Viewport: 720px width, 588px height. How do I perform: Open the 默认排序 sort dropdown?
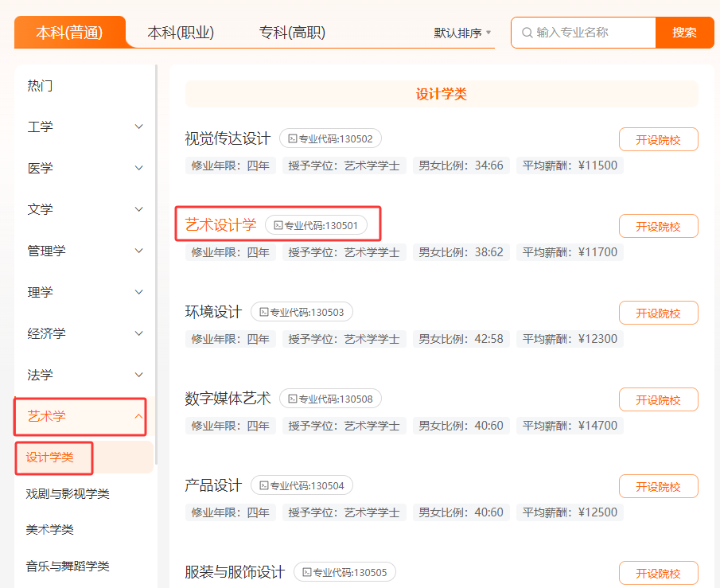tap(462, 33)
